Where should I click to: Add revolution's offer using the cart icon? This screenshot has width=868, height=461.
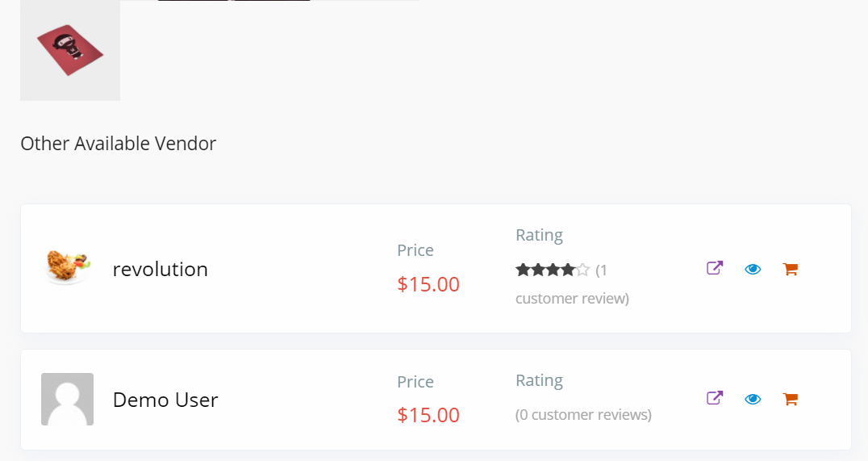pyautogui.click(x=790, y=270)
